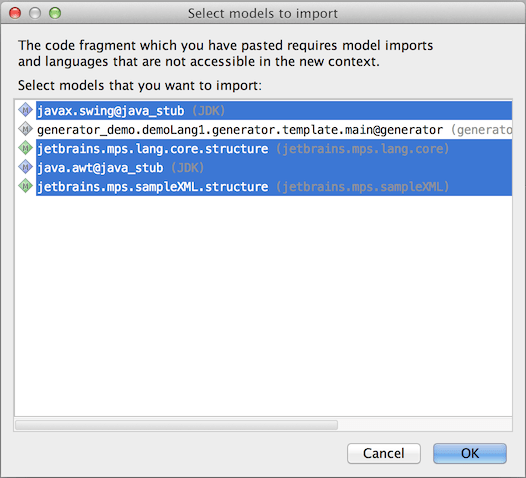This screenshot has height=478, width=526.
Task: Confirm import with the OK button
Action: pyautogui.click(x=470, y=454)
